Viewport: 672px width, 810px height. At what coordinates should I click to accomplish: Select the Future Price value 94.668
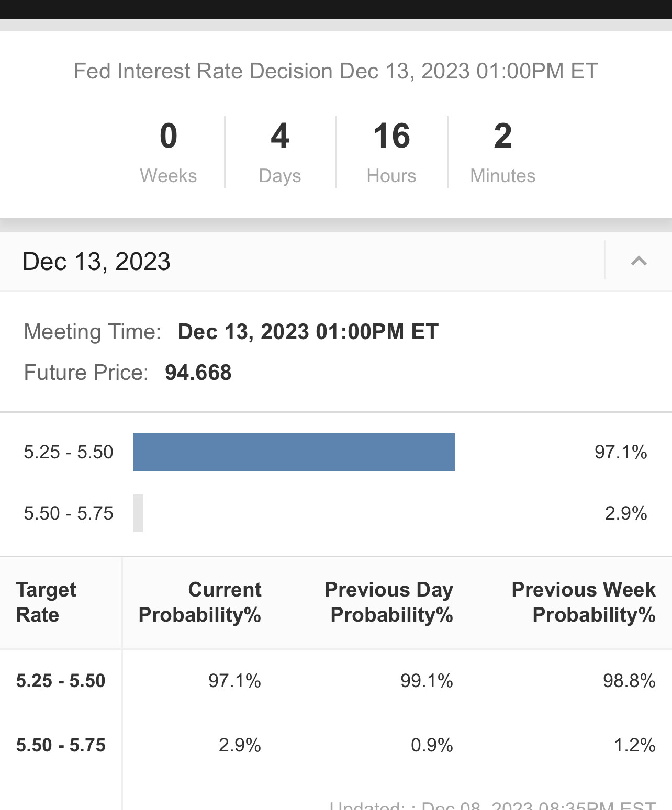click(x=198, y=373)
